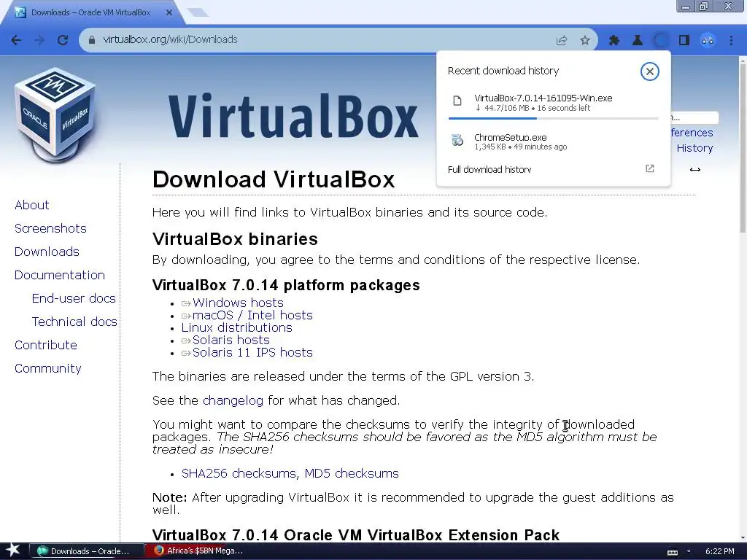Click the forward navigation arrow

click(39, 40)
